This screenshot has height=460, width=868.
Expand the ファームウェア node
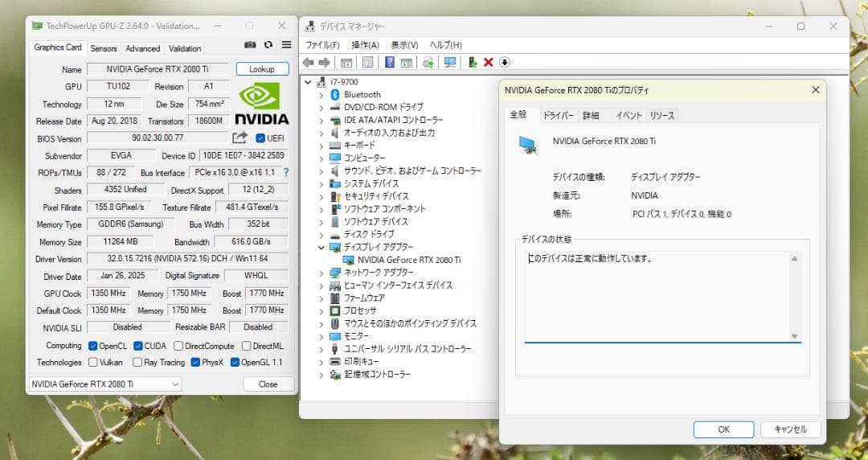pyautogui.click(x=321, y=298)
